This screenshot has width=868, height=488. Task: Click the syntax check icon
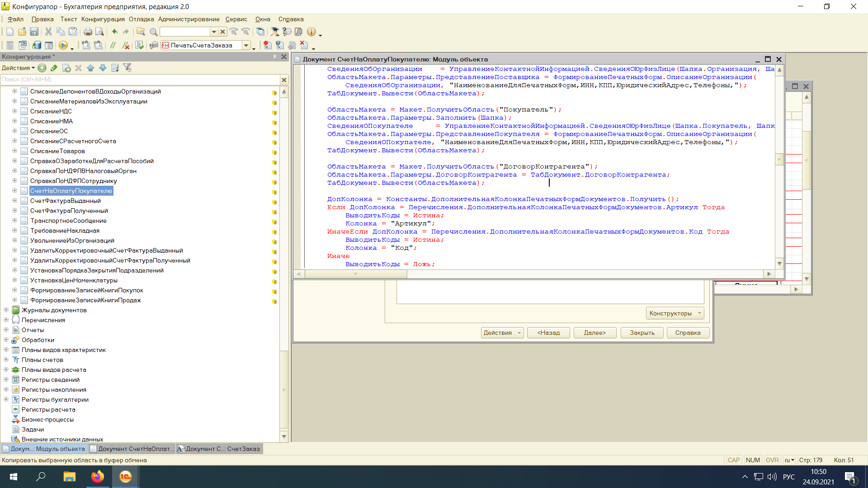[140, 45]
